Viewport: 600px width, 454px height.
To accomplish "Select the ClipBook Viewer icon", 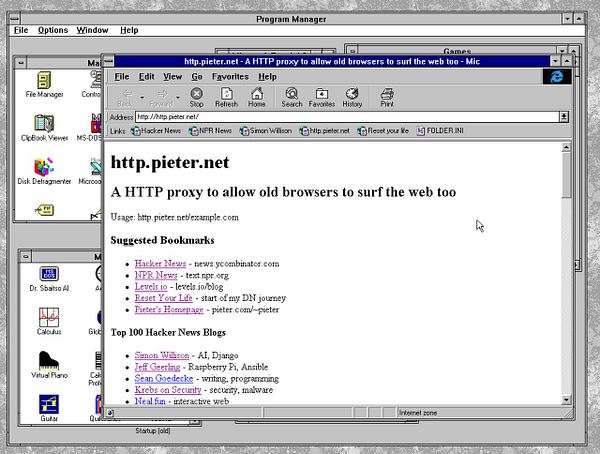I will click(x=44, y=128).
